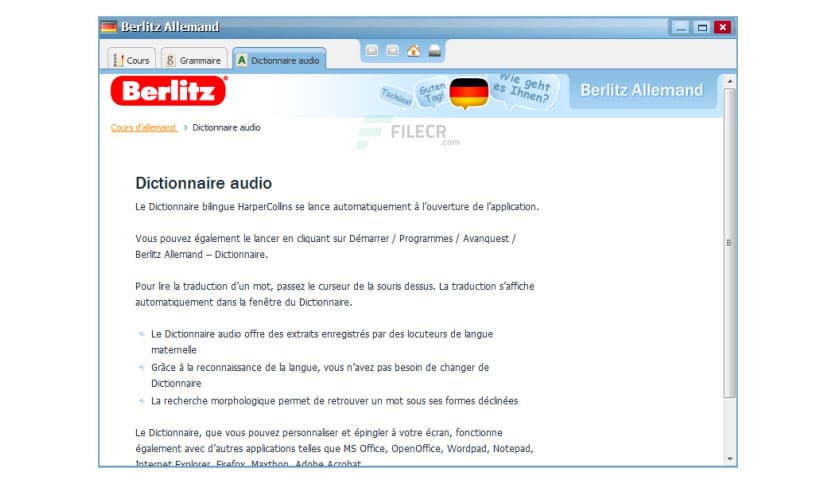836x484 pixels.
Task: Click the print icon in toolbar
Action: [x=435, y=51]
